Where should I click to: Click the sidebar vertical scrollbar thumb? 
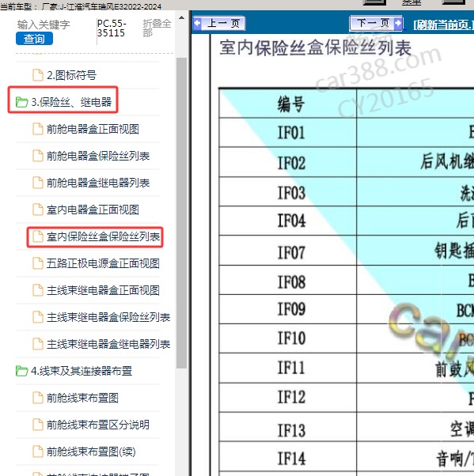pos(181,213)
